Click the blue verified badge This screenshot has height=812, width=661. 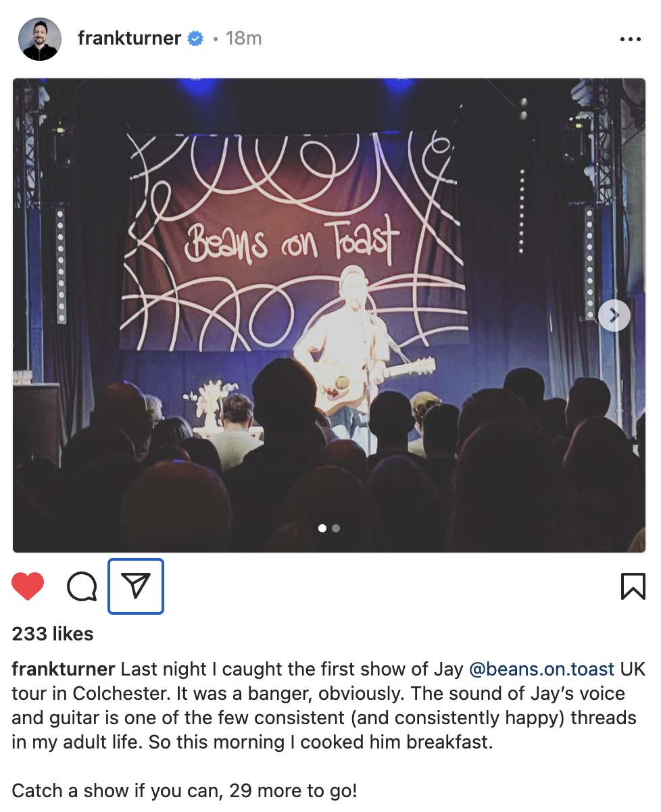pyautogui.click(x=195, y=39)
